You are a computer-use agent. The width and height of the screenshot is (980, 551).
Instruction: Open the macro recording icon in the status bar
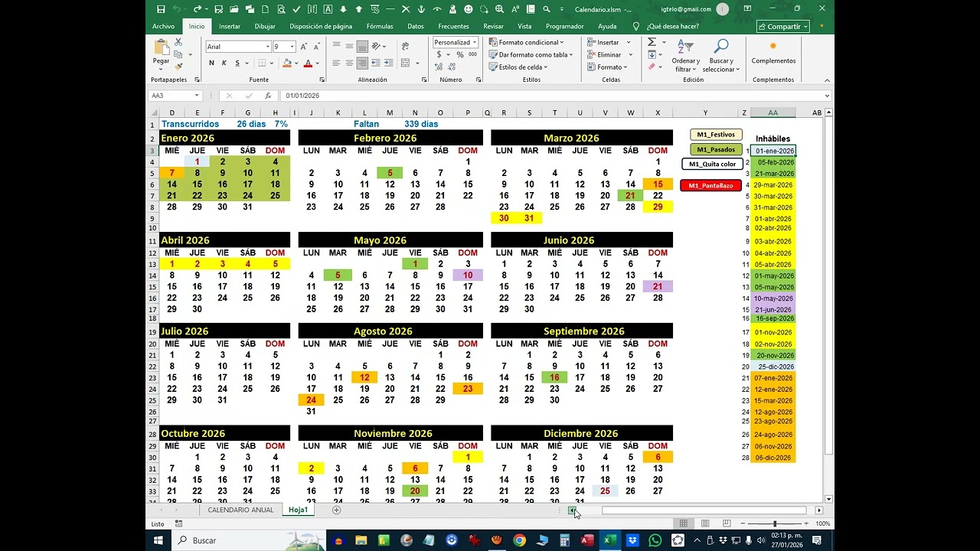tap(178, 523)
